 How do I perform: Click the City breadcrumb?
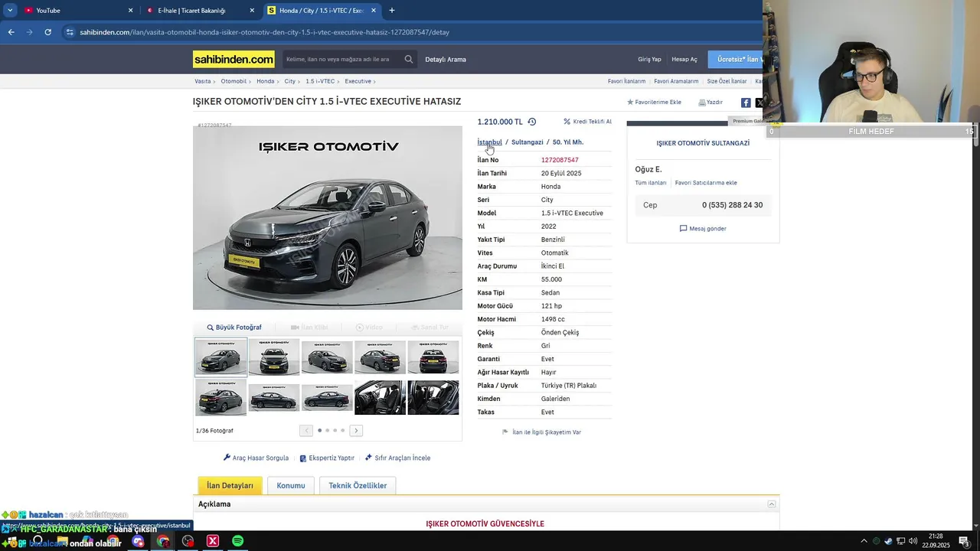tap(289, 81)
